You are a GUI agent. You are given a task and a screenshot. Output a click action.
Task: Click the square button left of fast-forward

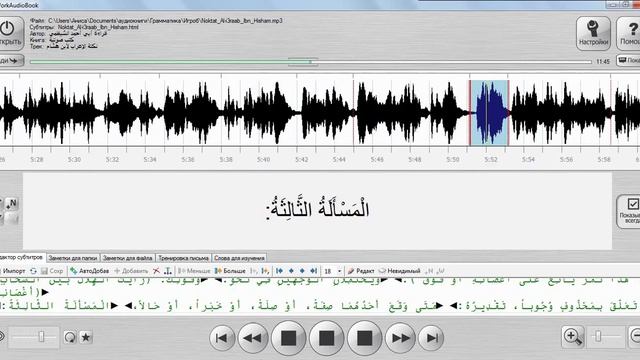coord(364,338)
